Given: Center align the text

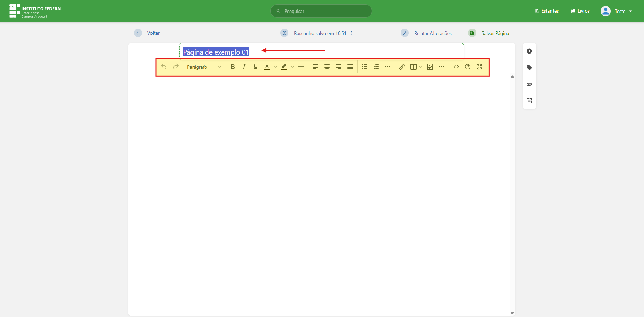Looking at the screenshot, I should (327, 67).
